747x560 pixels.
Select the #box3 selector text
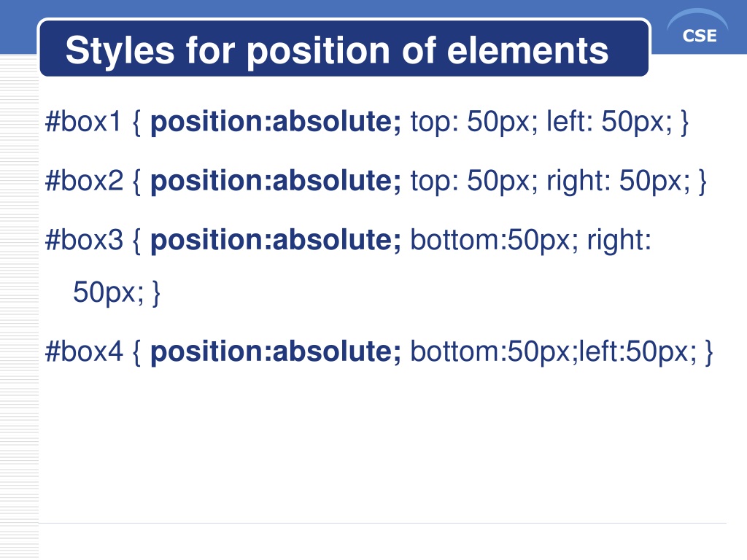point(84,240)
